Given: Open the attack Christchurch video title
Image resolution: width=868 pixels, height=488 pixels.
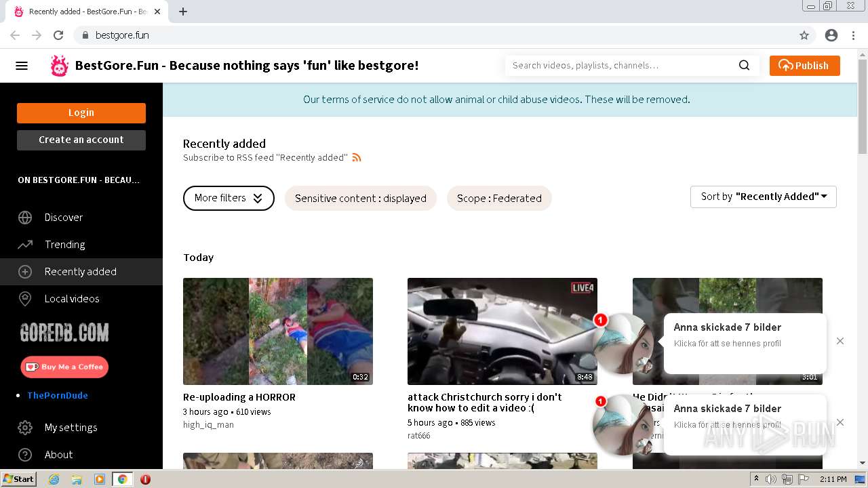Looking at the screenshot, I should (x=485, y=403).
